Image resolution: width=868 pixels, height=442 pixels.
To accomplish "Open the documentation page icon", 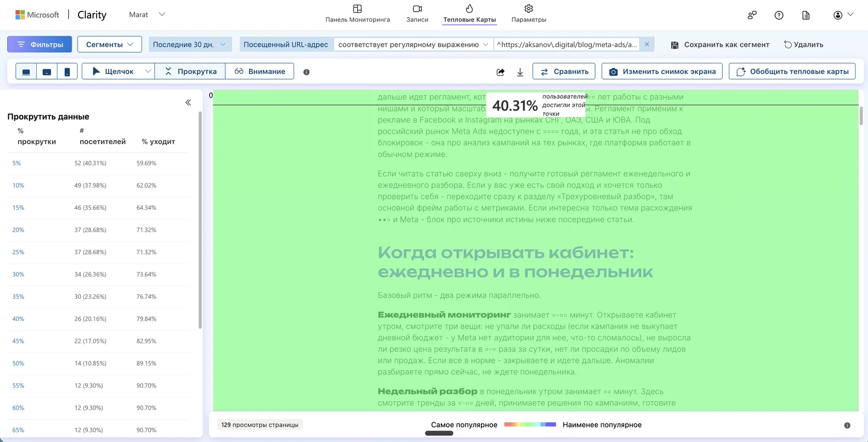I will (x=805, y=15).
